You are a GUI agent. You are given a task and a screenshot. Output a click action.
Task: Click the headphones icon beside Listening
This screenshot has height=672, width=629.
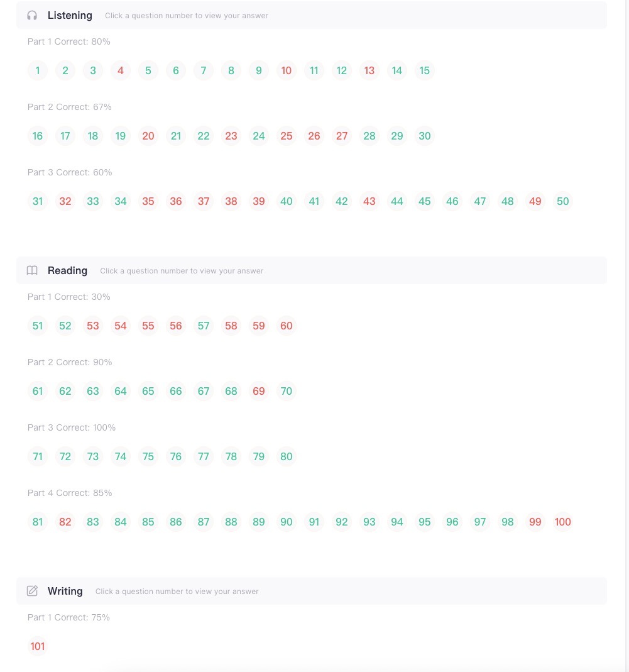coord(32,16)
